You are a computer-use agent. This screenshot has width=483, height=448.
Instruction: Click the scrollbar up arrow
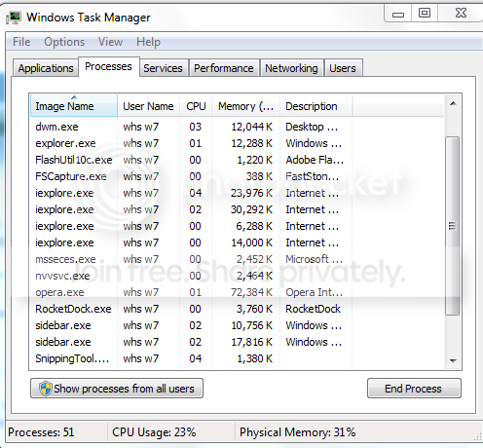point(453,104)
